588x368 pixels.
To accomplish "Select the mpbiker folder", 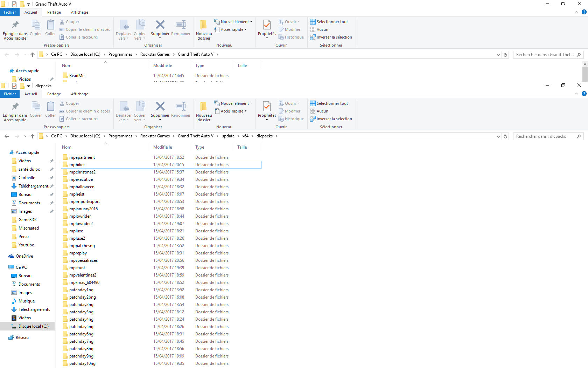I will 161,165.
